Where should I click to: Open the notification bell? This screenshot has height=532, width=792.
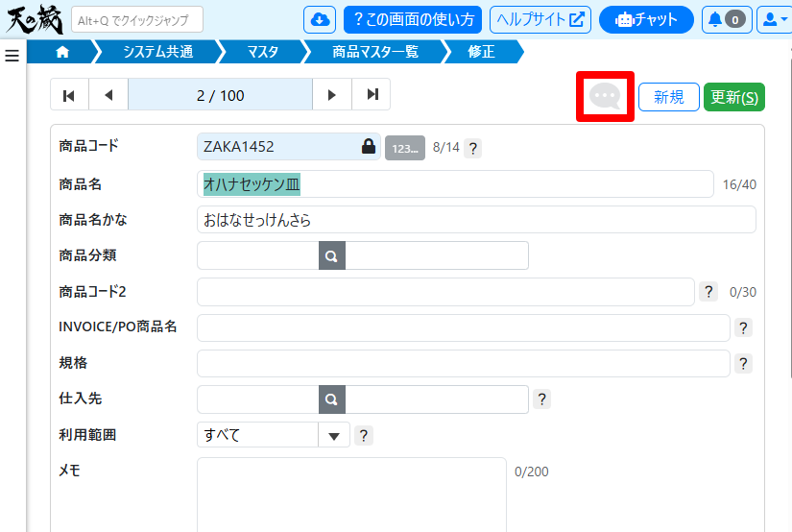pos(726,19)
